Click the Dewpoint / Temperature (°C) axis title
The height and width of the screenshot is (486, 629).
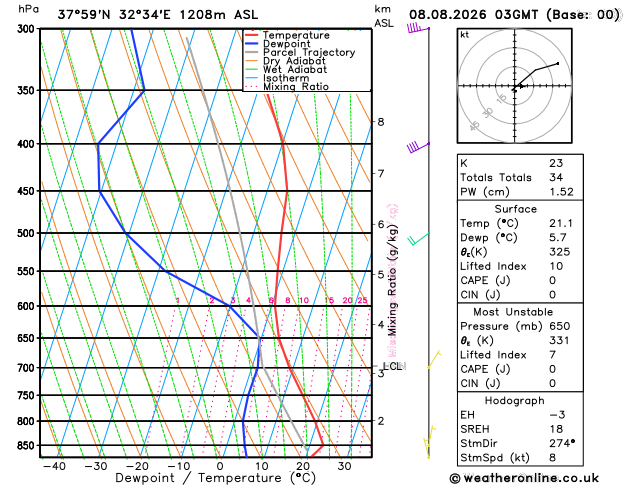215,478
